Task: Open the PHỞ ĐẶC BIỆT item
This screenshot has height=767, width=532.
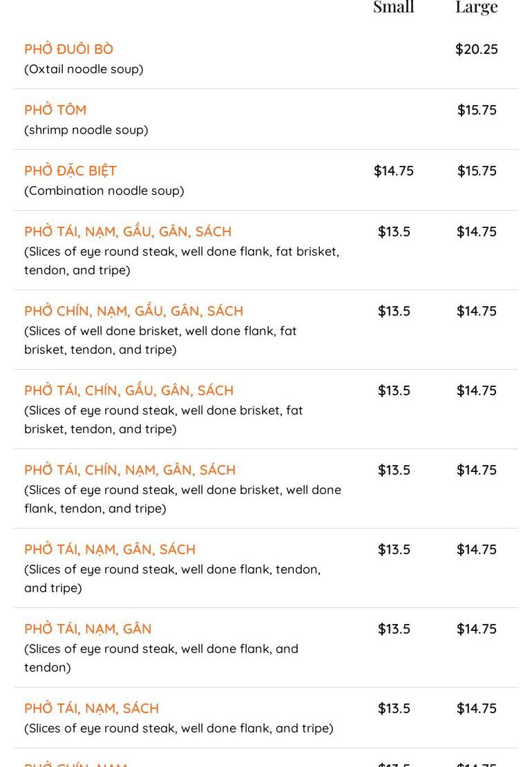Action: point(70,171)
